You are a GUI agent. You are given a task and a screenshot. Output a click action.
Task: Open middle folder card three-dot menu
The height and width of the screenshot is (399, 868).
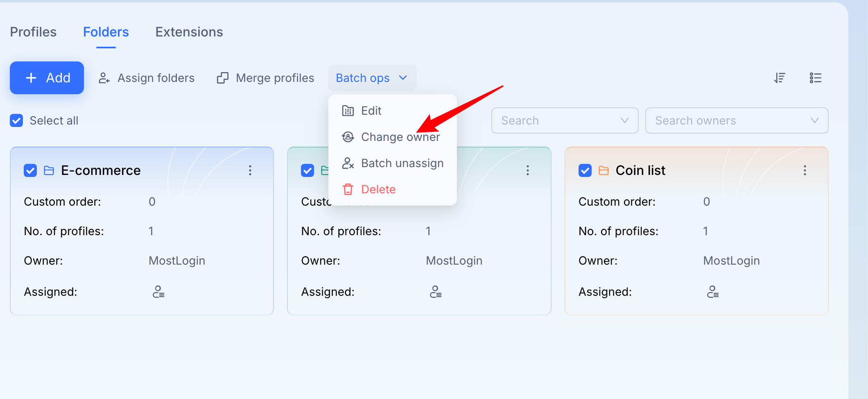tap(528, 170)
